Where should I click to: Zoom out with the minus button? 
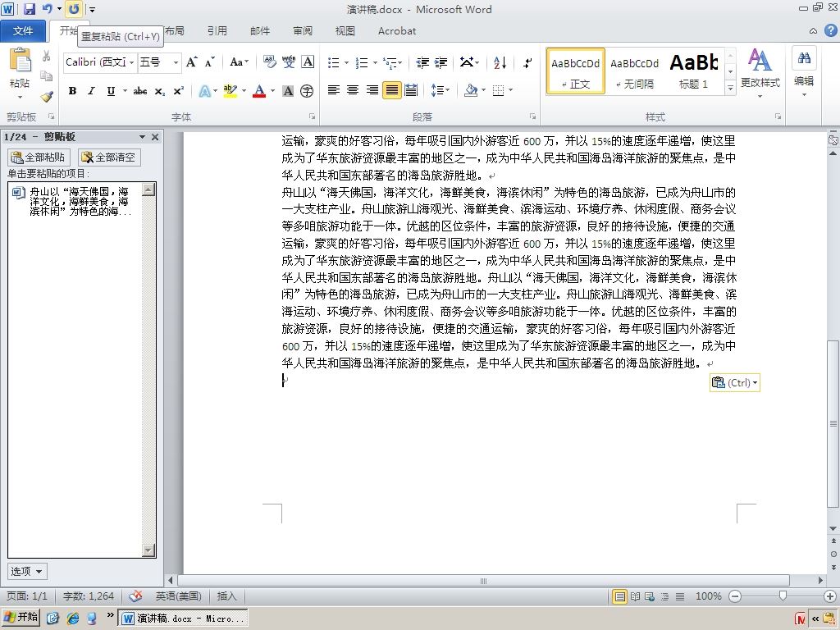click(735, 596)
